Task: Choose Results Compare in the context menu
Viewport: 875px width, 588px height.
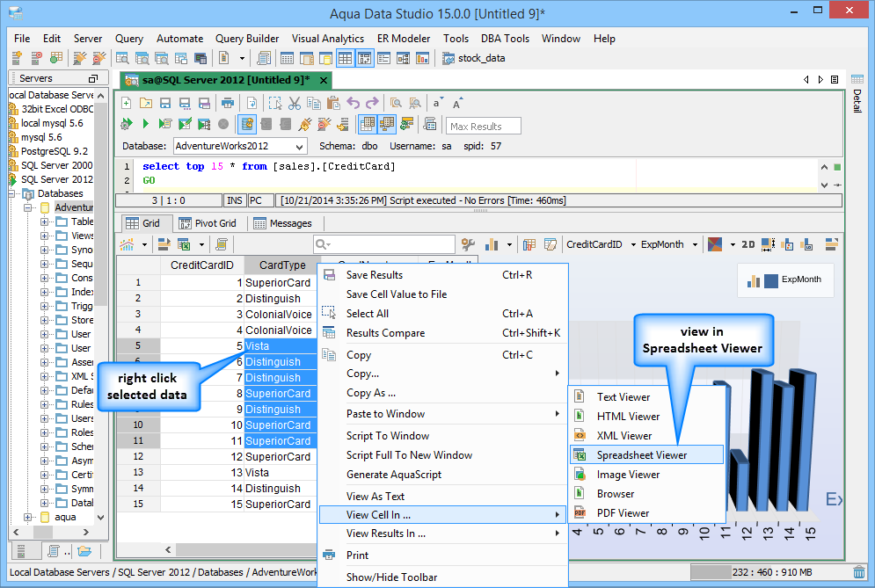Action: [x=443, y=333]
